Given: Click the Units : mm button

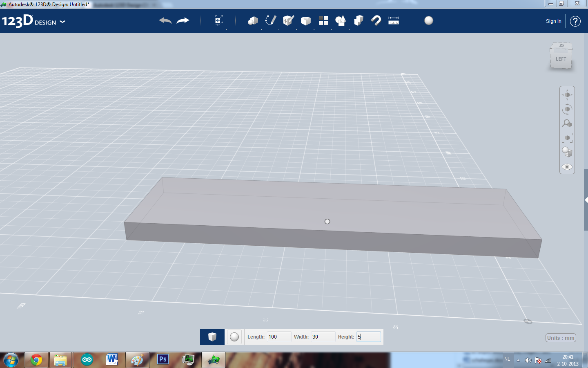Looking at the screenshot, I should [561, 338].
